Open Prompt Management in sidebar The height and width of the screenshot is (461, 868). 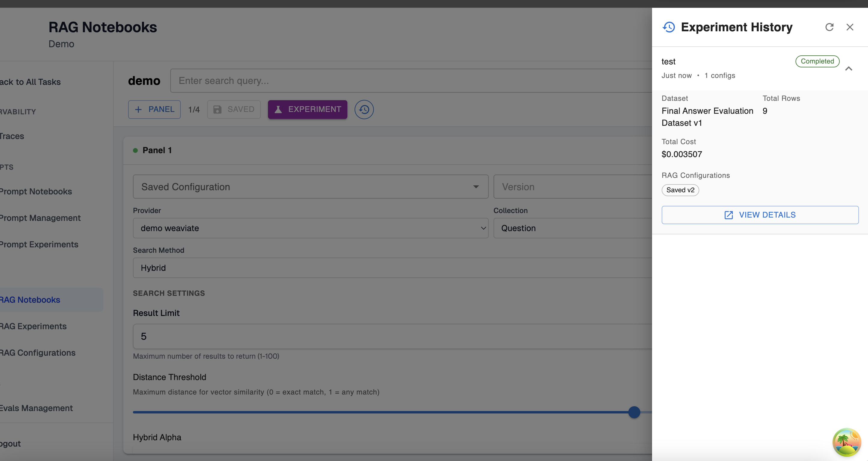click(40, 218)
